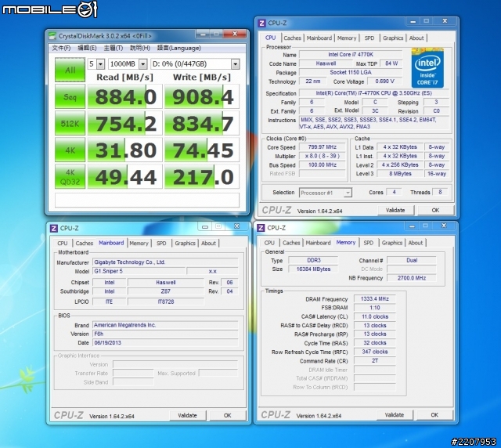Switch to Caches tab in CPU window

tap(292, 38)
